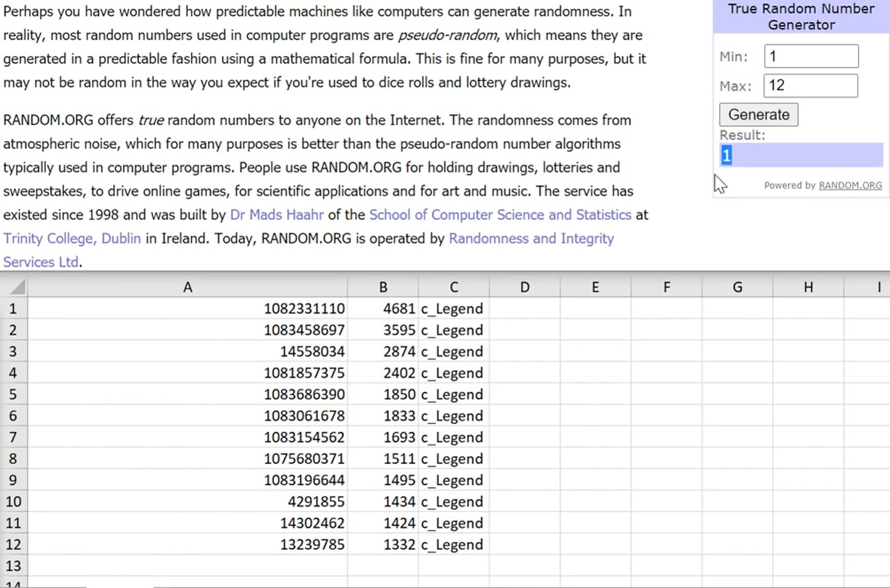Click cell with 1081857375
The width and height of the screenshot is (890, 588).
pyautogui.click(x=188, y=372)
